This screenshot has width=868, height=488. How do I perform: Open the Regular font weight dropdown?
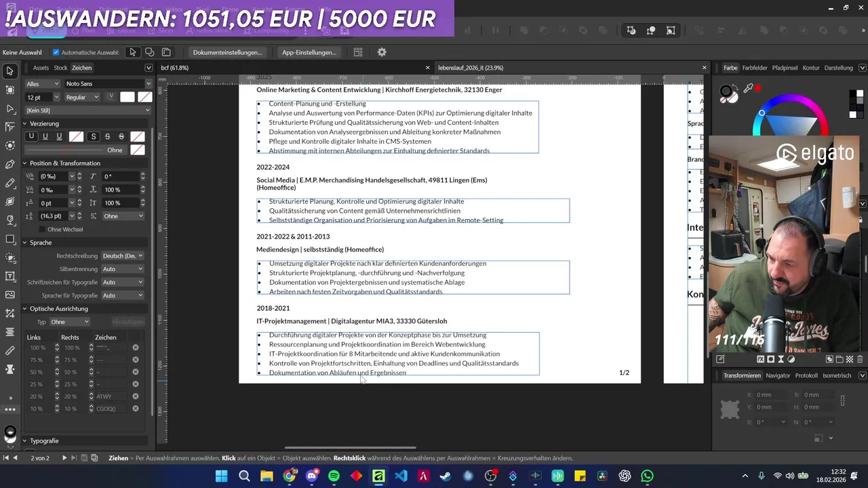(x=82, y=97)
